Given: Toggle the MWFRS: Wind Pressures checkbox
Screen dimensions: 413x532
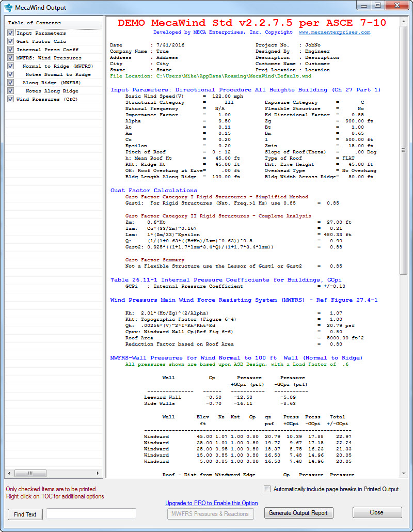Looking at the screenshot, I should (11, 58).
